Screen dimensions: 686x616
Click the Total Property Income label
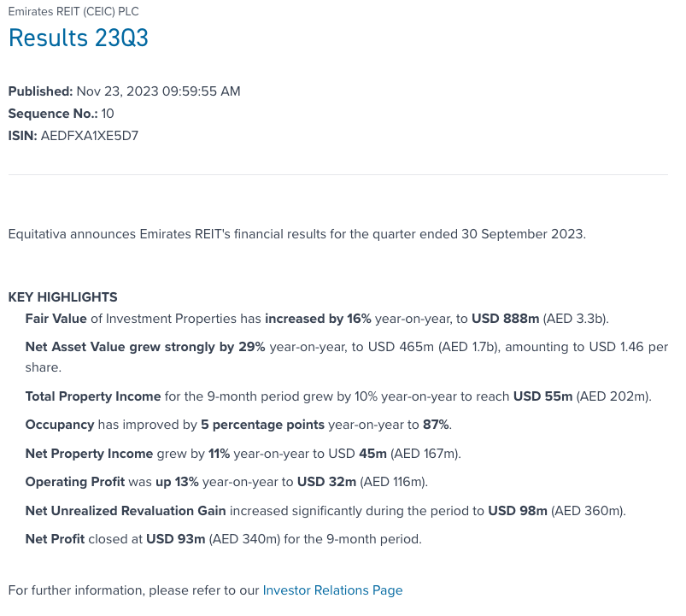pos(93,396)
